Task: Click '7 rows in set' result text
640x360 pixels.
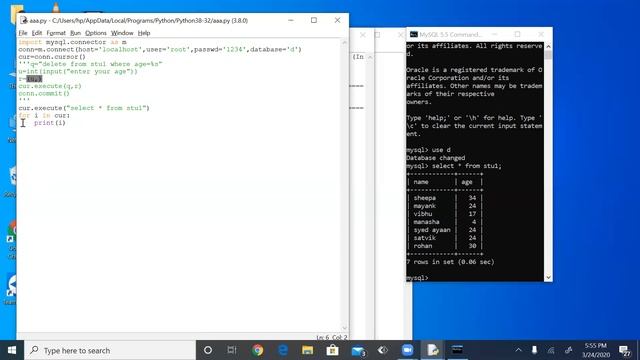Action: point(450,262)
